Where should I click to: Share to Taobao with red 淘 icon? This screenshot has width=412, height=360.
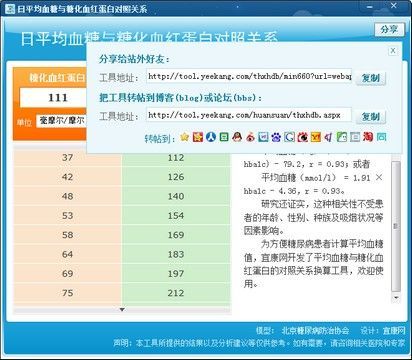tap(368, 137)
